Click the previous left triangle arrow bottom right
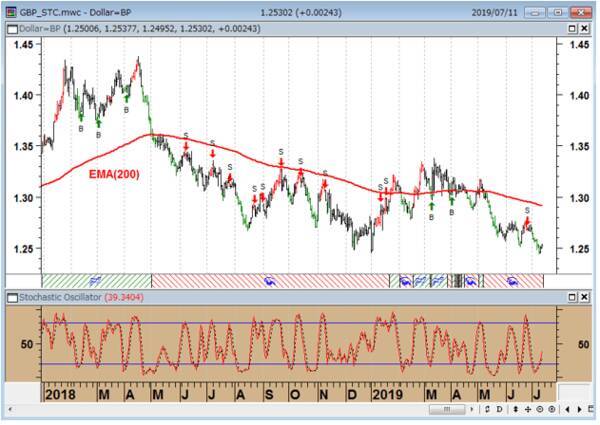The height and width of the screenshot is (425, 600). click(x=568, y=409)
